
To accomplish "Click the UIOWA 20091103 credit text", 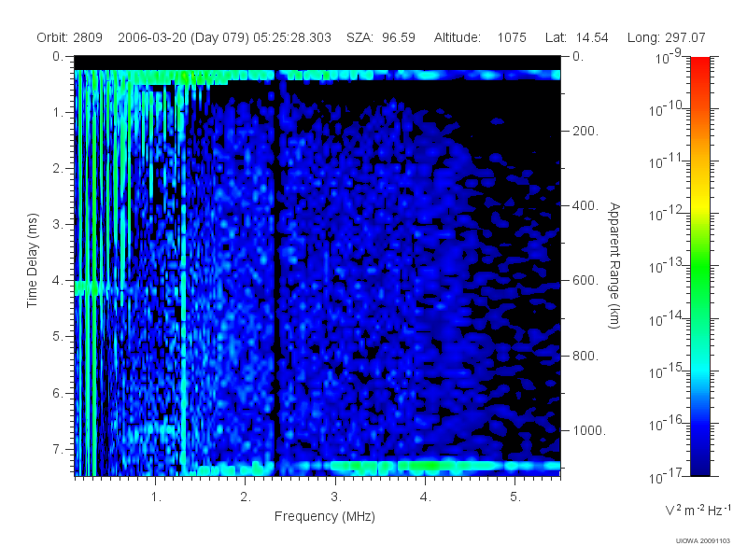I will (x=703, y=540).
